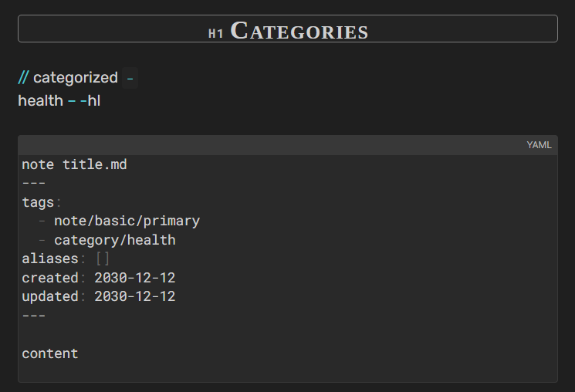Place cursor on note title.md line
Image resolution: width=575 pixels, height=392 pixels.
[74, 164]
